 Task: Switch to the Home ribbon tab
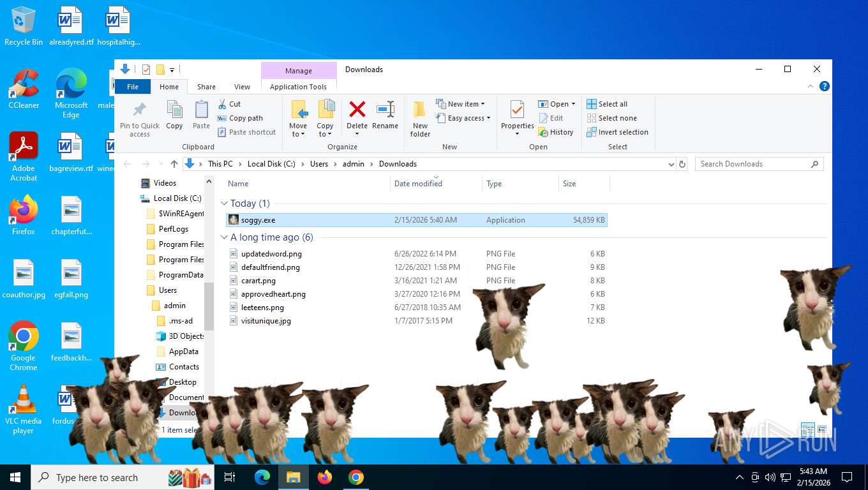point(169,87)
